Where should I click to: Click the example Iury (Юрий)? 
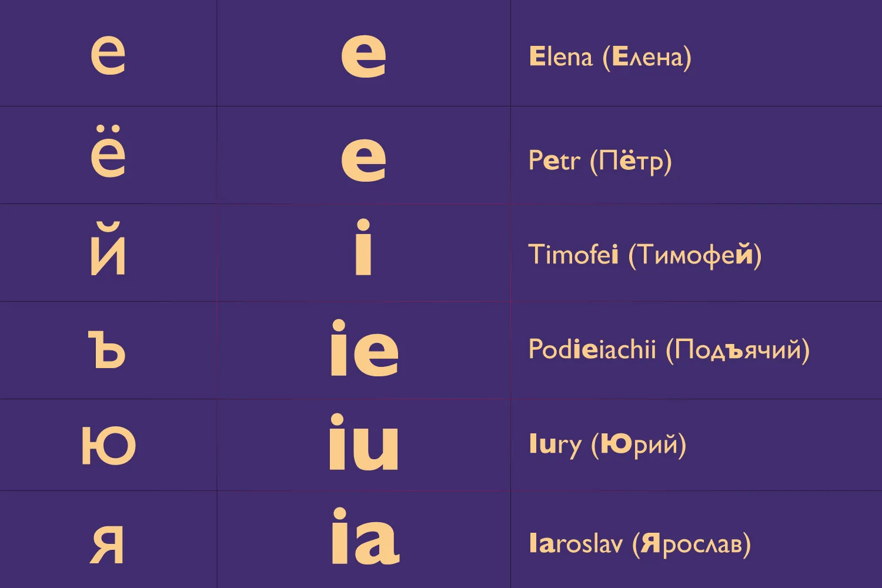(607, 445)
